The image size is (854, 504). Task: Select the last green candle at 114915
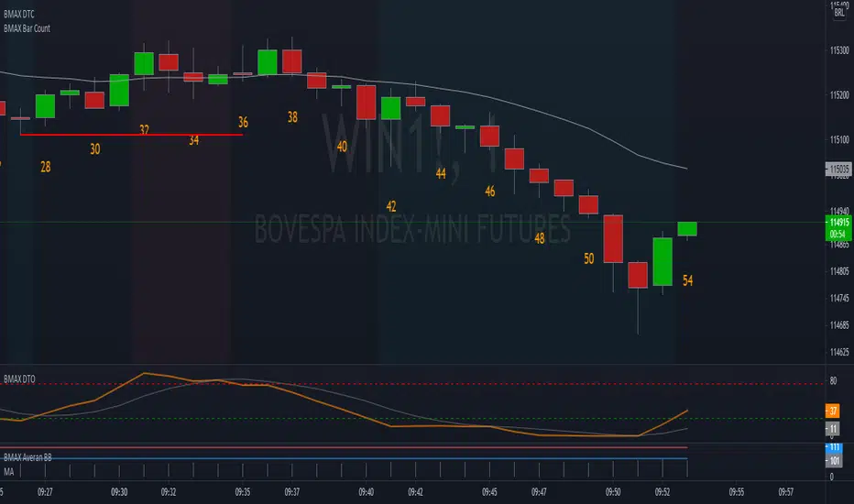[x=687, y=229]
